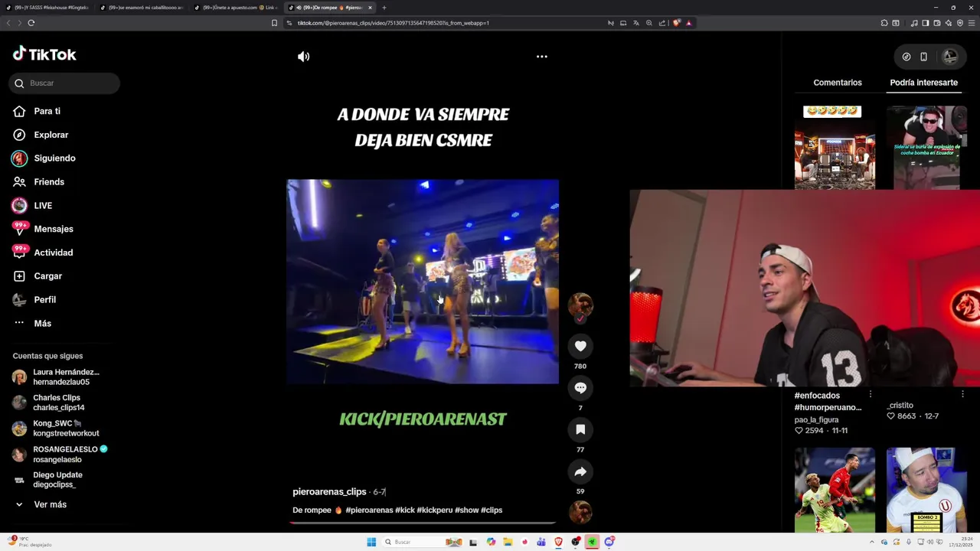The height and width of the screenshot is (551, 980).
Task: Switch to the Comentarios tab
Action: tap(838, 83)
